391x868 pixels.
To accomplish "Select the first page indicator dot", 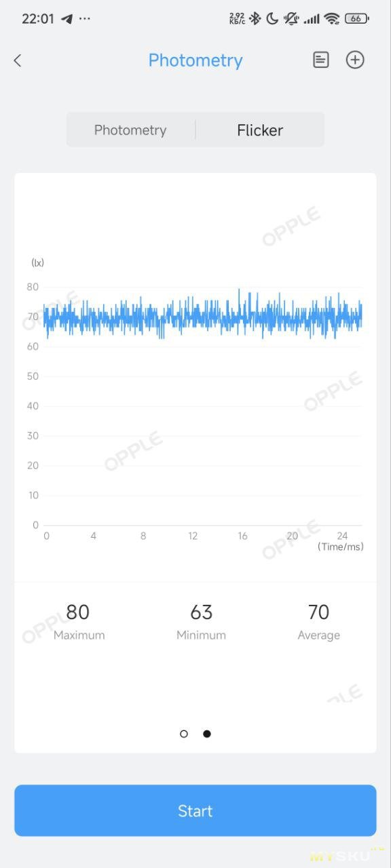I will tap(183, 734).
